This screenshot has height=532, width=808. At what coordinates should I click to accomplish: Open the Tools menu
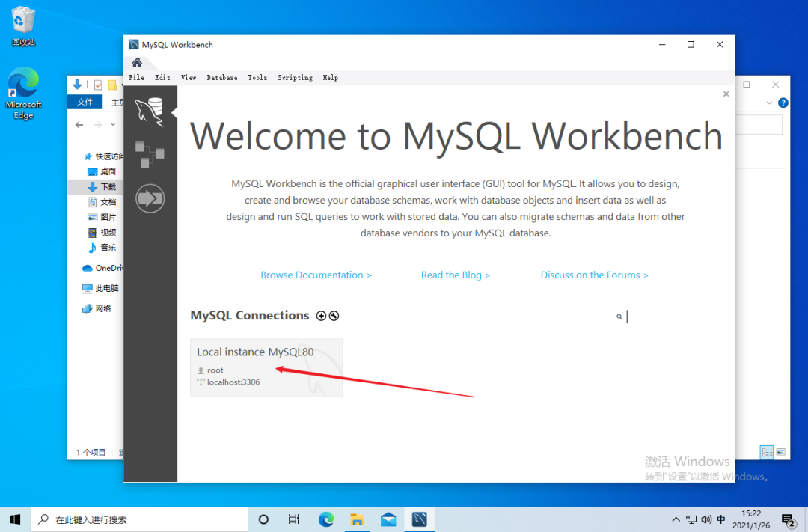[257, 77]
